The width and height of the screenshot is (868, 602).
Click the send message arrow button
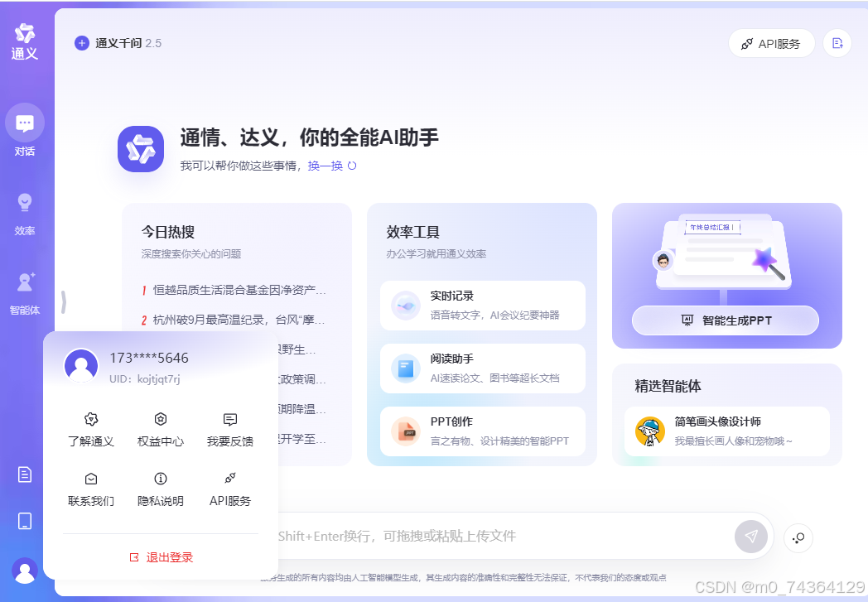pos(750,536)
